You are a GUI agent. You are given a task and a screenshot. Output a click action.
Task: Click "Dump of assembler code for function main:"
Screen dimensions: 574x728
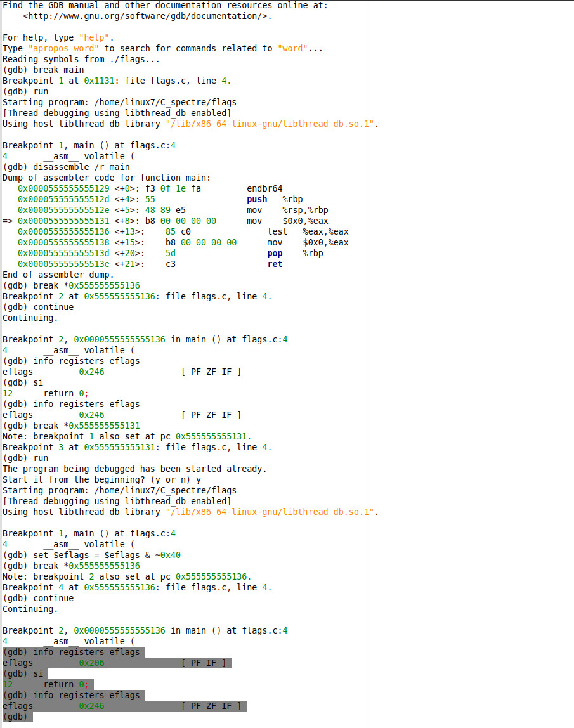pos(107,178)
